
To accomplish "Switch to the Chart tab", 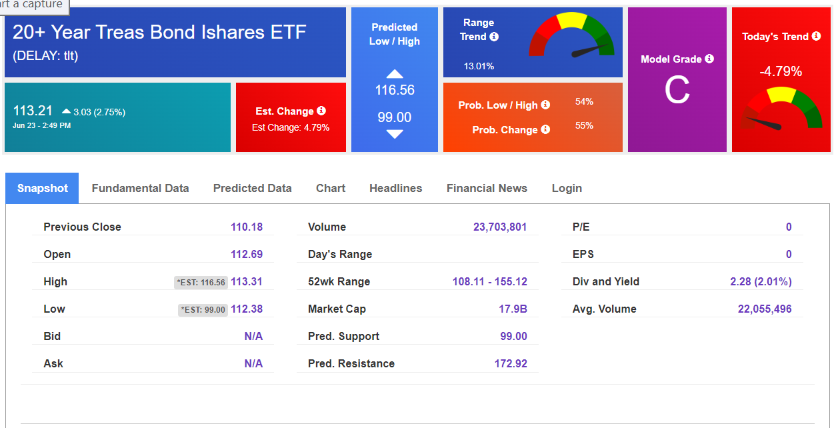I will (330, 188).
